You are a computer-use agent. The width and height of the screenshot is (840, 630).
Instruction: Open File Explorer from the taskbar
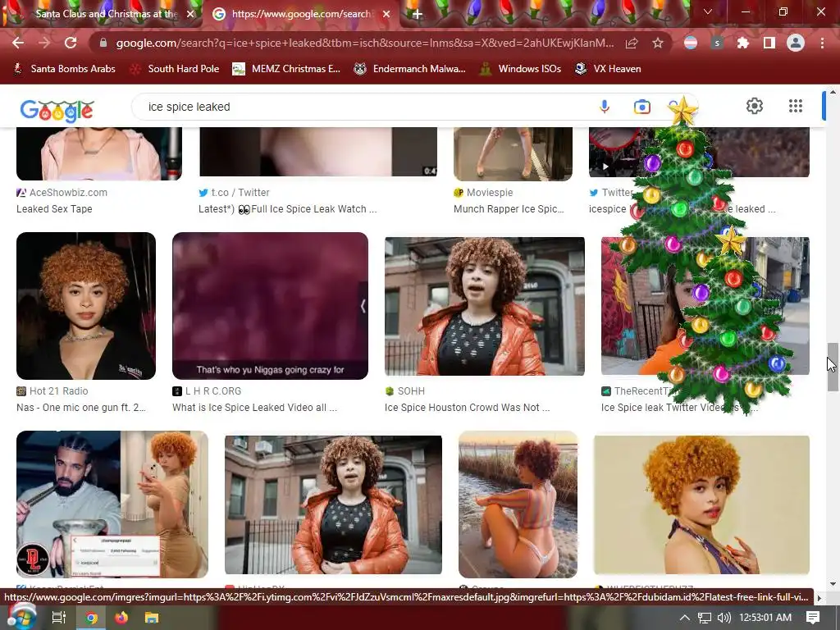(152, 618)
